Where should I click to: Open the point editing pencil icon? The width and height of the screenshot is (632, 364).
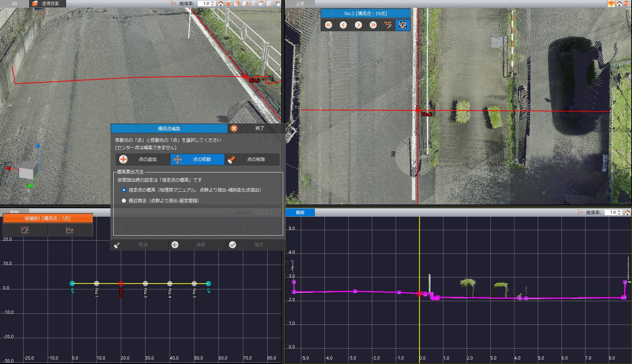pyautogui.click(x=388, y=25)
